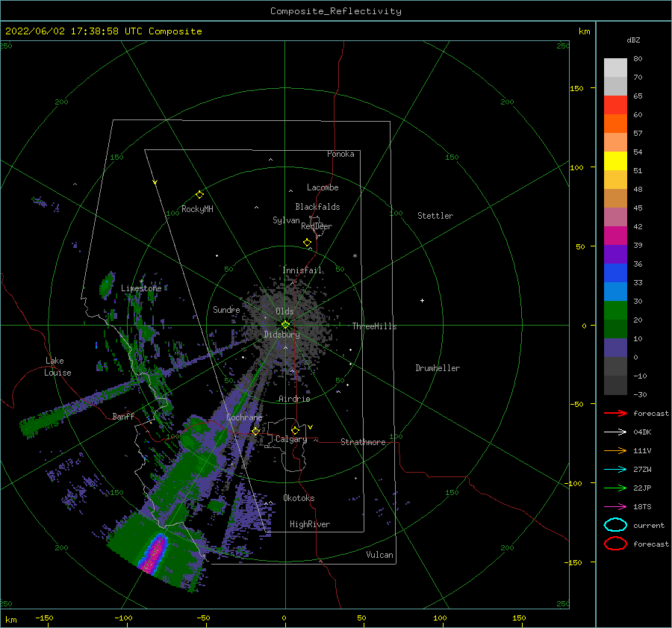
Task: Click the Limestone label
Action: tap(141, 288)
